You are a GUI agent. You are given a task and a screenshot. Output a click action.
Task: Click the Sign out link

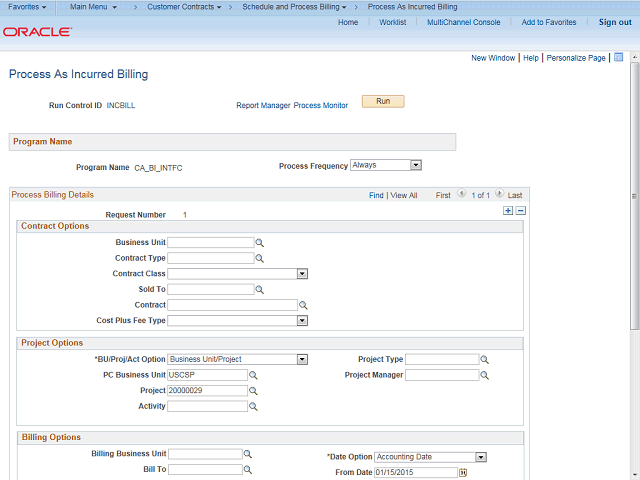click(615, 22)
